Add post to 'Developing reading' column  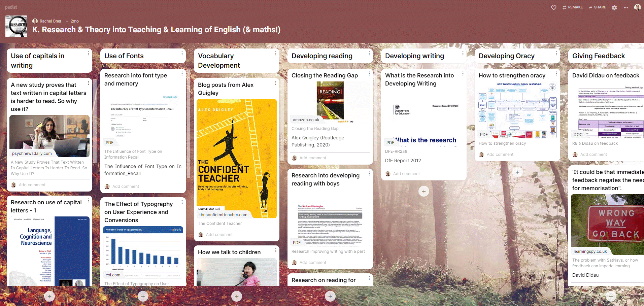330,296
